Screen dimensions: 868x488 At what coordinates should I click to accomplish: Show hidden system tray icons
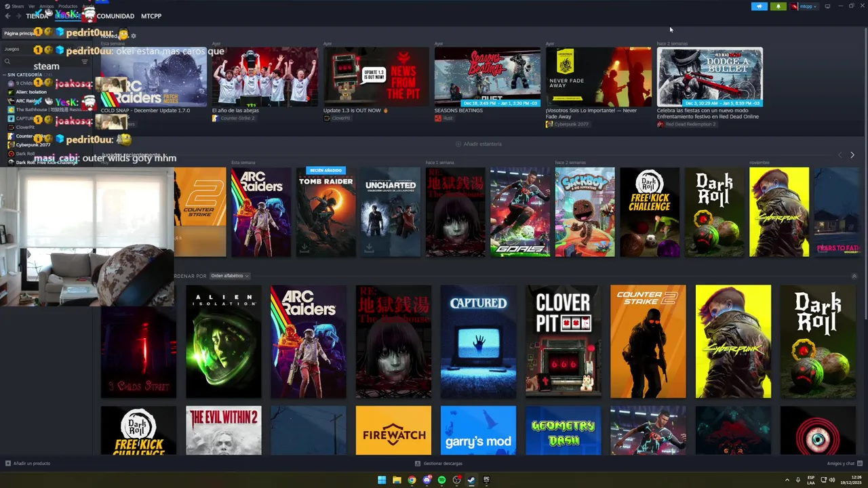pos(787,480)
